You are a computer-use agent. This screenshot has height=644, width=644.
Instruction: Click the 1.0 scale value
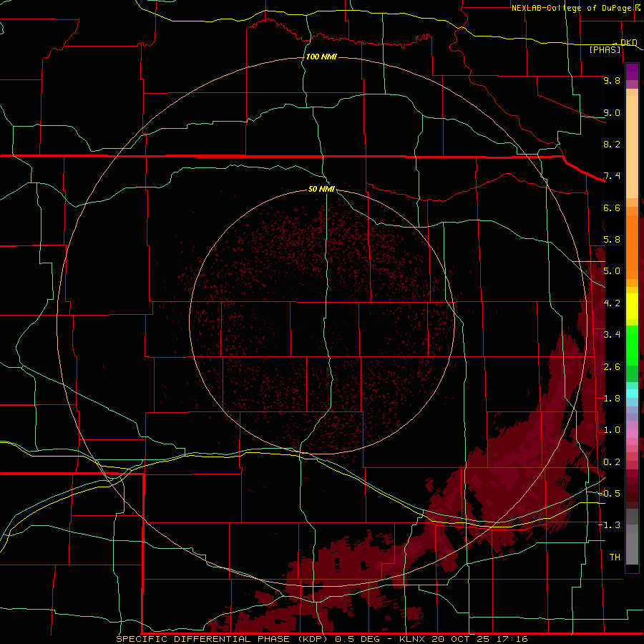[612, 430]
